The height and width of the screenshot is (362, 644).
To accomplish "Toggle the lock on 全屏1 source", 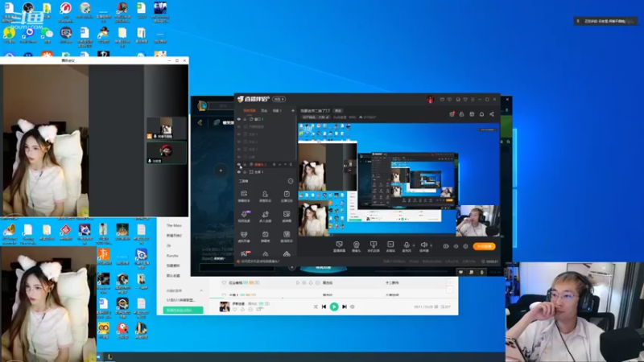I will point(245,172).
